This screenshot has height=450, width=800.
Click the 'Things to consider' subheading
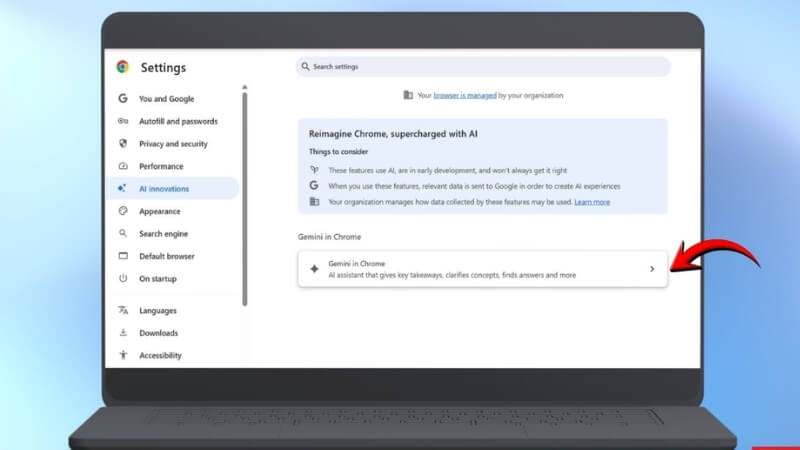point(338,152)
